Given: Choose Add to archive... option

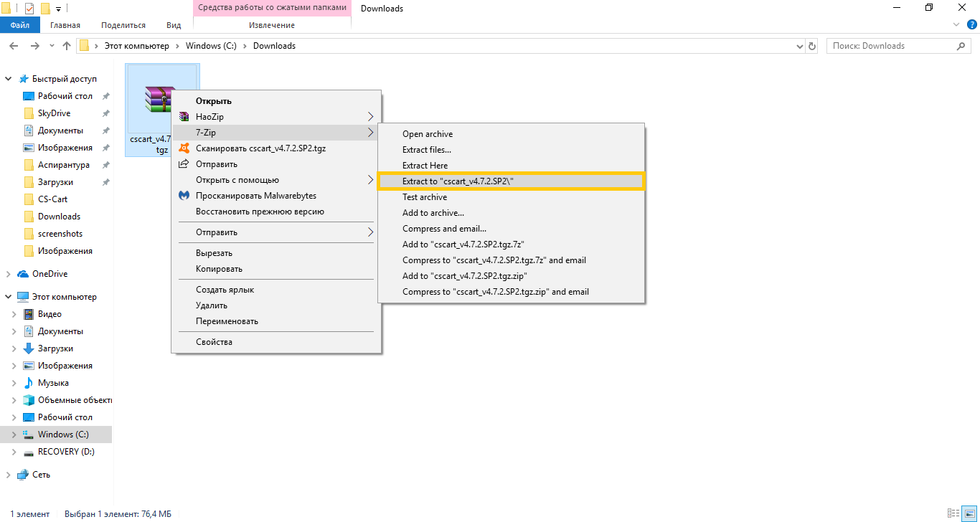Looking at the screenshot, I should (512, 213).
